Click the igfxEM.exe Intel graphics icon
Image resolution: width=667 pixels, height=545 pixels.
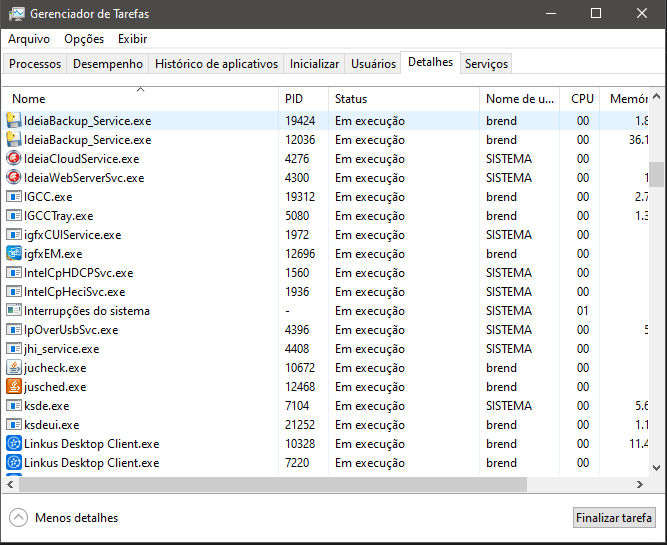click(x=14, y=253)
